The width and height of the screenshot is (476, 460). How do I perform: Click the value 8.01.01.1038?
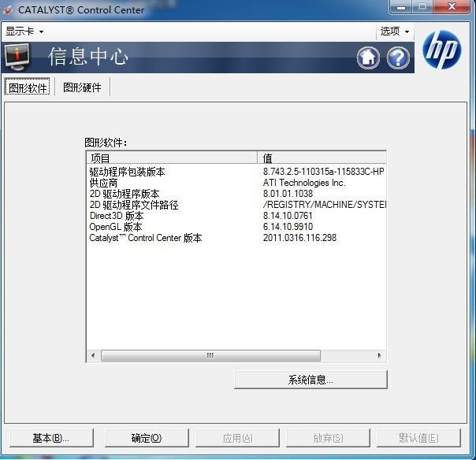[288, 194]
